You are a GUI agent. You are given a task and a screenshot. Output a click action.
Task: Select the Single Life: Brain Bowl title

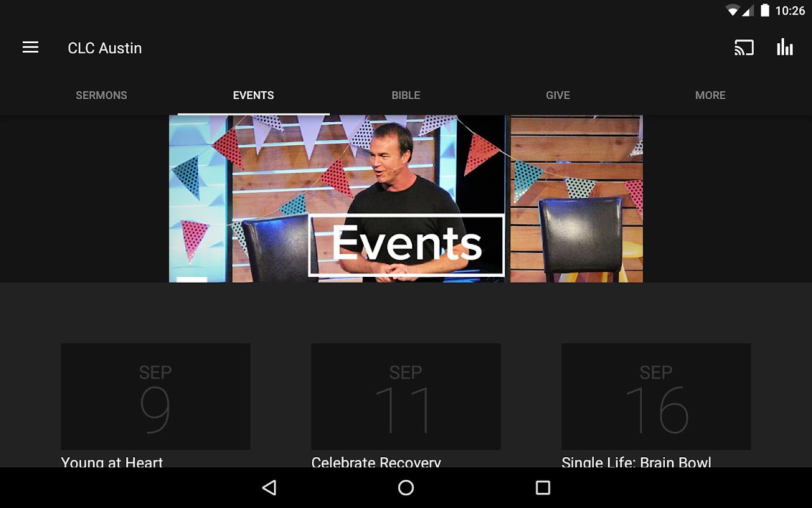636,462
